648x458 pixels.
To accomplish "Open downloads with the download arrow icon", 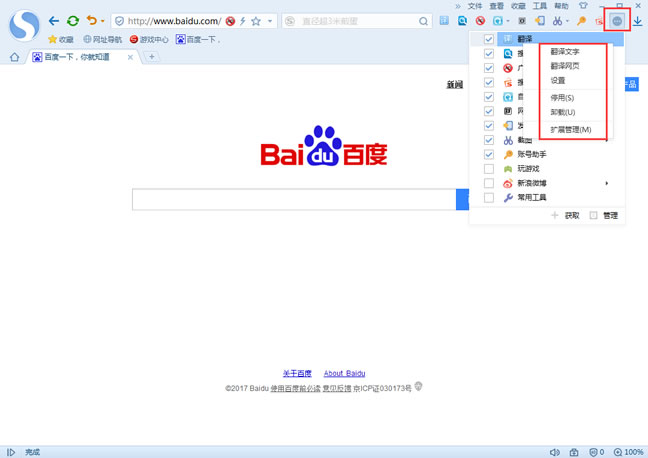I will [638, 21].
